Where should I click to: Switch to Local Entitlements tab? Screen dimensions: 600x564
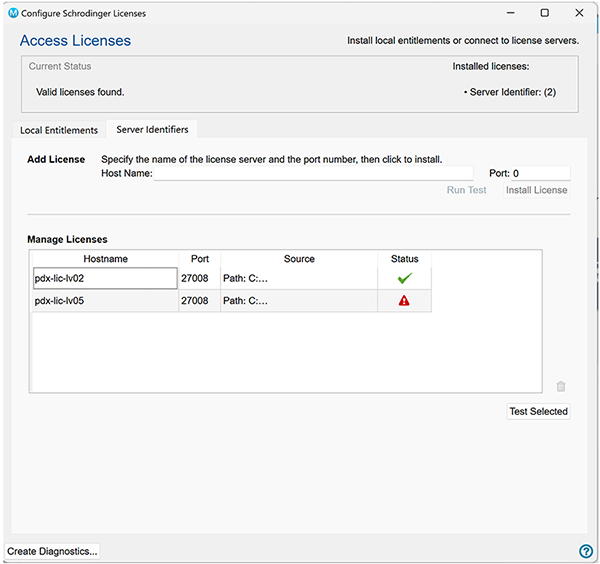point(59,130)
